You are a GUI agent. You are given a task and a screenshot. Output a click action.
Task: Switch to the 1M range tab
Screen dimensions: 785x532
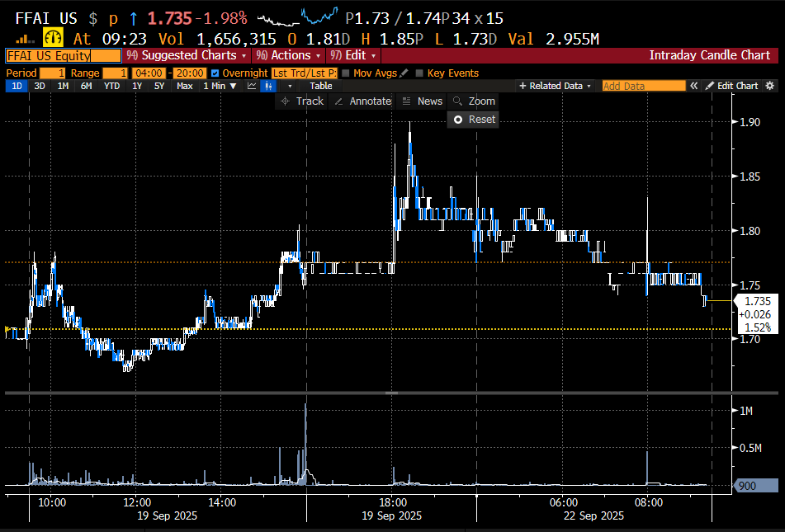[x=63, y=86]
